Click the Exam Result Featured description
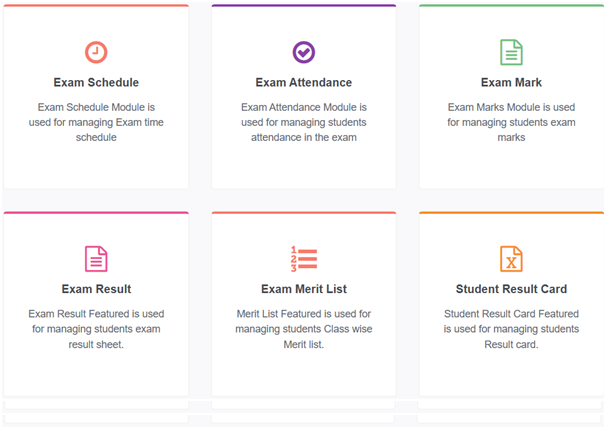 96,329
